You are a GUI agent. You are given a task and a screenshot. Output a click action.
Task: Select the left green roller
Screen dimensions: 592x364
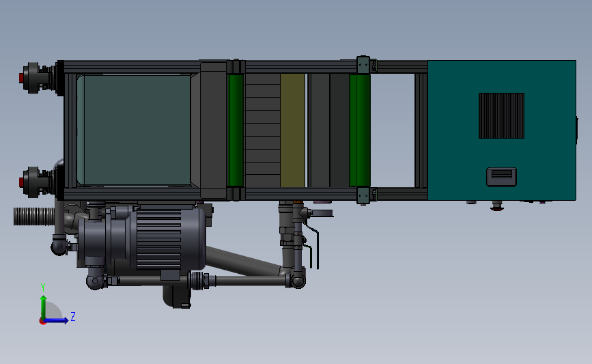(236, 130)
